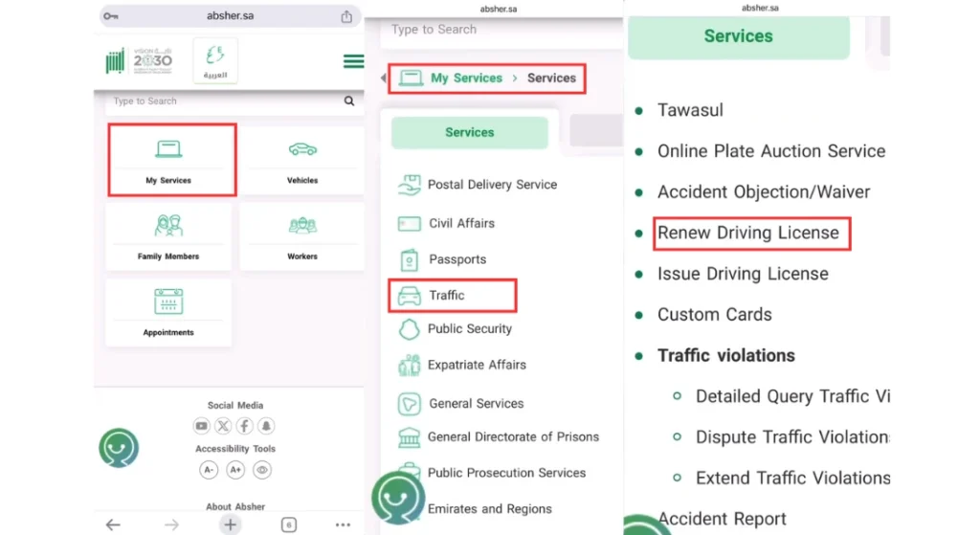This screenshot has height=535, width=980.
Task: Open the YouTube social media icon
Action: click(201, 426)
